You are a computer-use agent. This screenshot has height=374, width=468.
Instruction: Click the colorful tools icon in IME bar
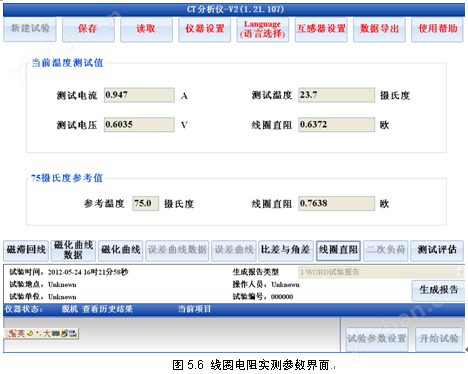64,333
